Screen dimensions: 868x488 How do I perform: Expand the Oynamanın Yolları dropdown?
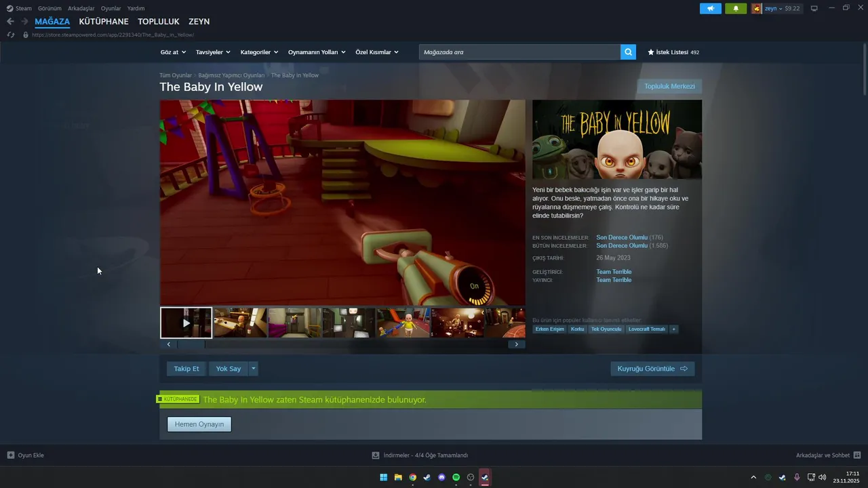pos(317,52)
